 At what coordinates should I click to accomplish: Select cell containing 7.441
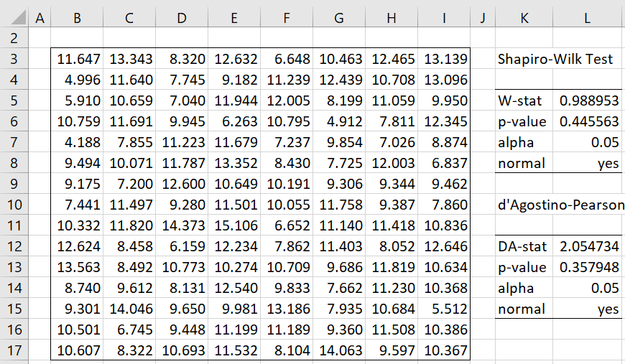(x=77, y=205)
